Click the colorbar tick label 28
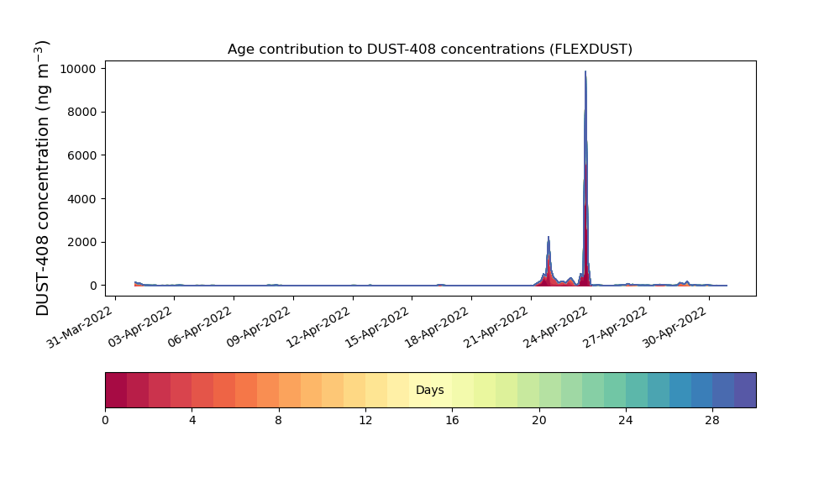The image size is (840, 504). (x=712, y=420)
